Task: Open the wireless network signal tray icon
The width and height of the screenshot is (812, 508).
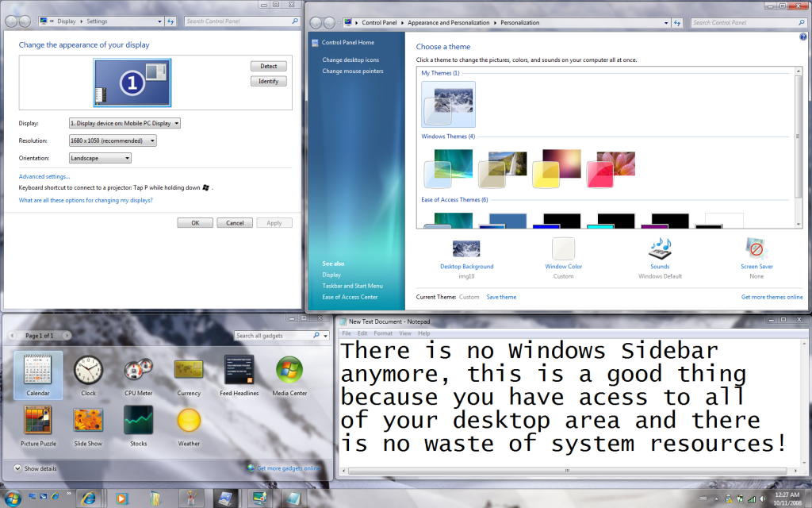Action: pyautogui.click(x=752, y=499)
